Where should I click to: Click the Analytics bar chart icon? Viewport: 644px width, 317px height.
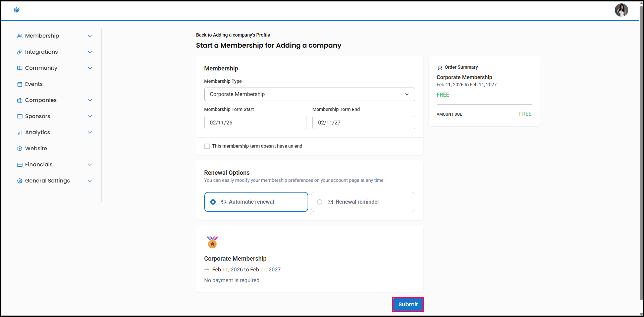(x=20, y=133)
